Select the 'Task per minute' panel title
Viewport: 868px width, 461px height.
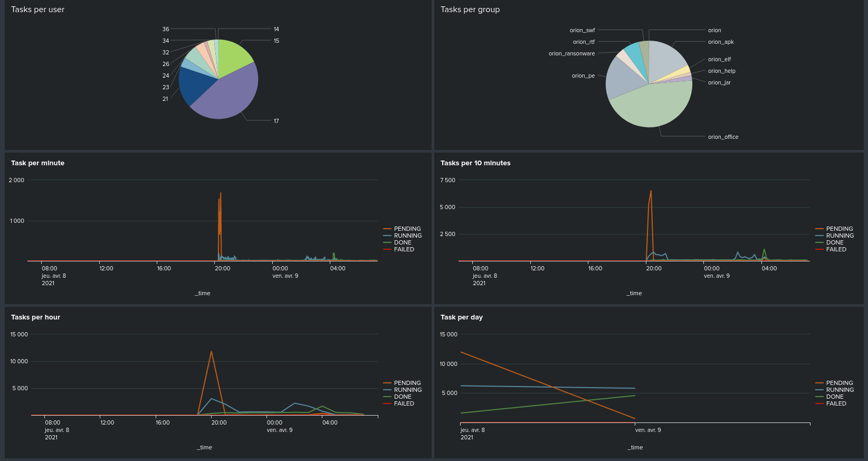37,163
